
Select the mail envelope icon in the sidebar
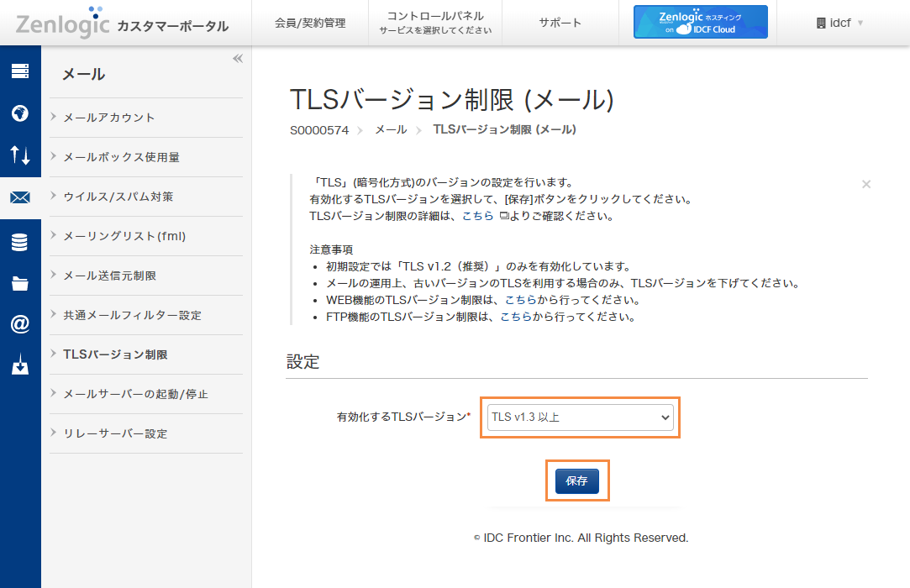20,198
